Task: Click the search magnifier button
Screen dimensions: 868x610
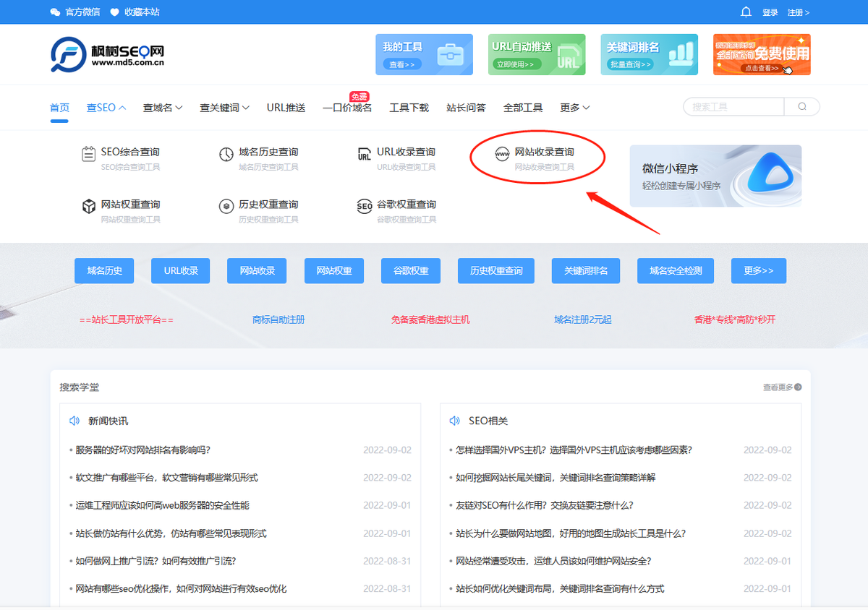Action: coord(802,107)
